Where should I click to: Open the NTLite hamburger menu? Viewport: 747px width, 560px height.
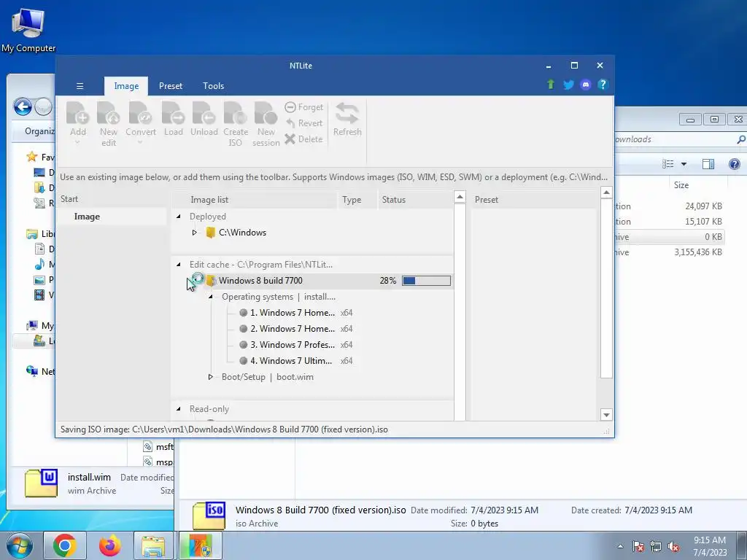pos(80,86)
